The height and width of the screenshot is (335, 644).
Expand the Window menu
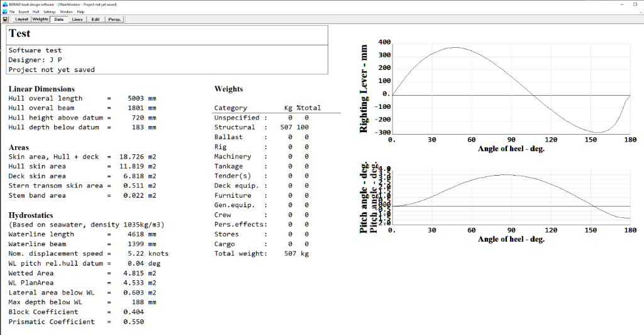[66, 12]
